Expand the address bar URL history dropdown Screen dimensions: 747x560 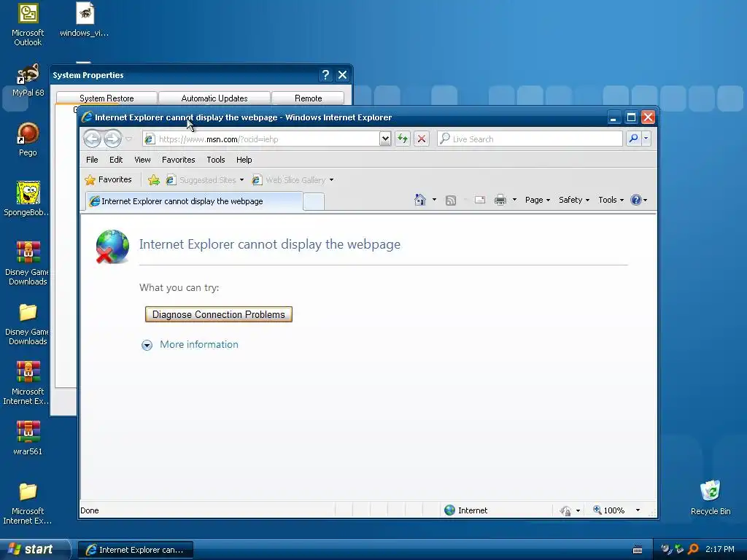(x=385, y=139)
